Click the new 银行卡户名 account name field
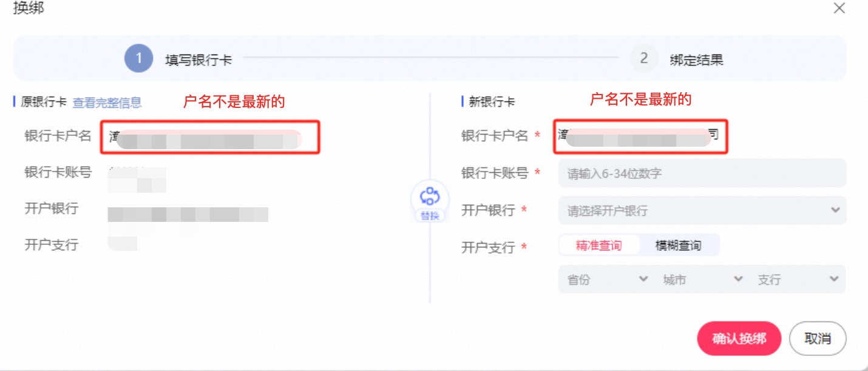 tap(642, 135)
